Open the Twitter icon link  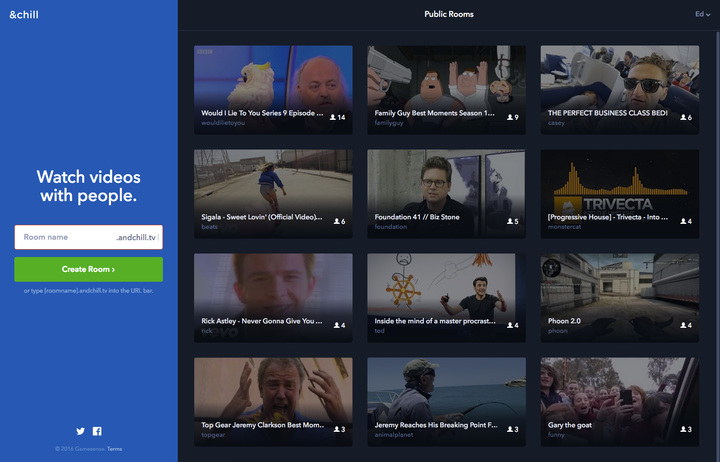pos(80,431)
